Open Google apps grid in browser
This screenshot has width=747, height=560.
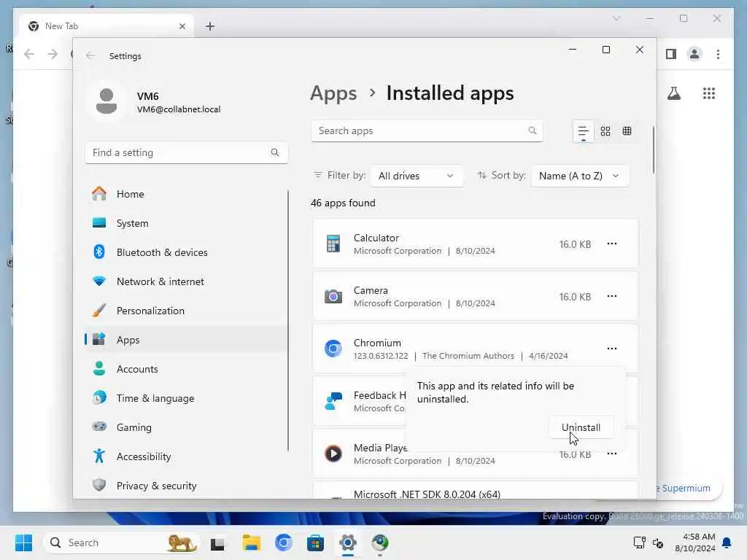pos(709,93)
